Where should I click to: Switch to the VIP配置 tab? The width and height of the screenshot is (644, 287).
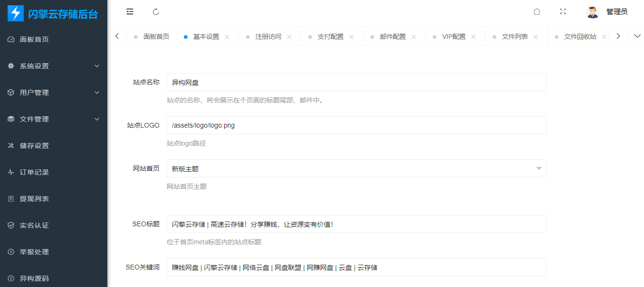(x=451, y=36)
